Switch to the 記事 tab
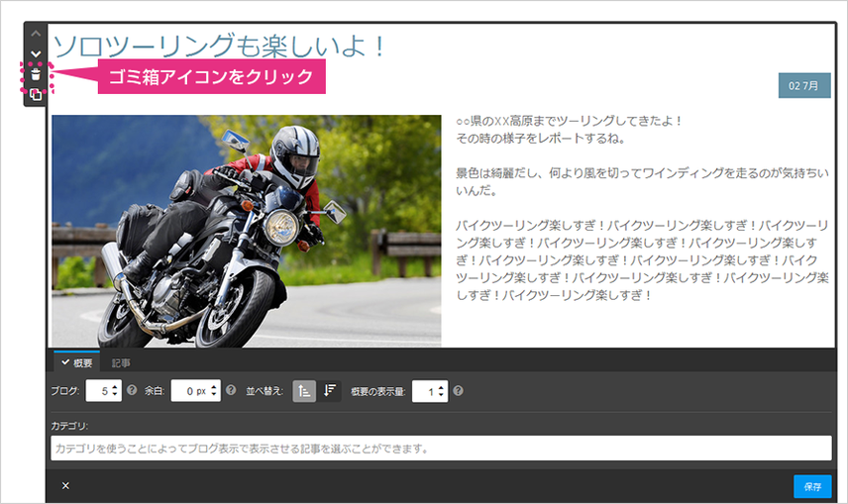This screenshot has height=504, width=848. pos(121,362)
